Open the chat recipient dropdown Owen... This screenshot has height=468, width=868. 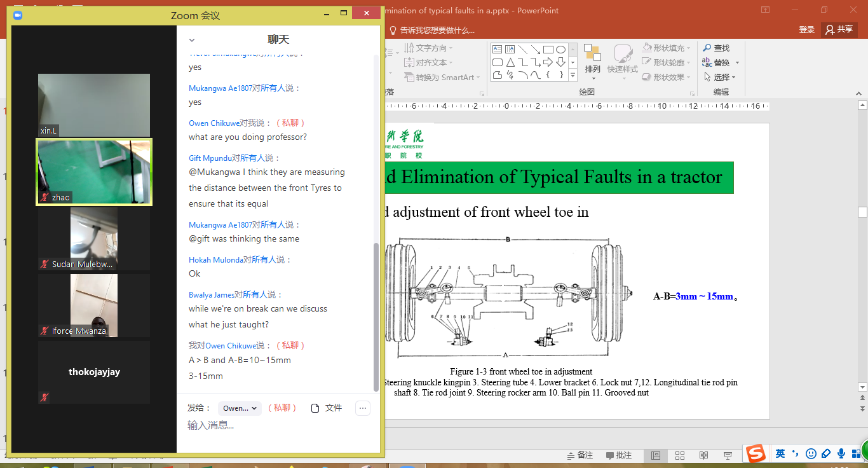[240, 408]
